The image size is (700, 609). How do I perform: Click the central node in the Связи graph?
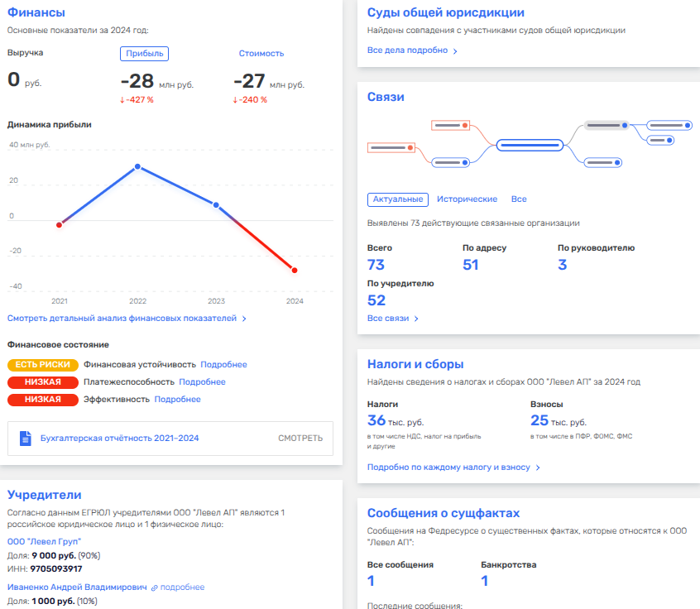530,145
